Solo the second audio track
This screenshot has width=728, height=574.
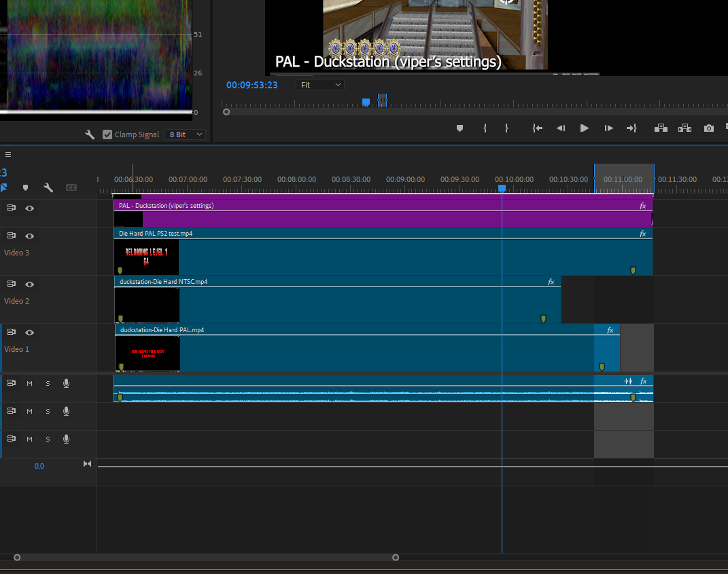[x=48, y=412]
